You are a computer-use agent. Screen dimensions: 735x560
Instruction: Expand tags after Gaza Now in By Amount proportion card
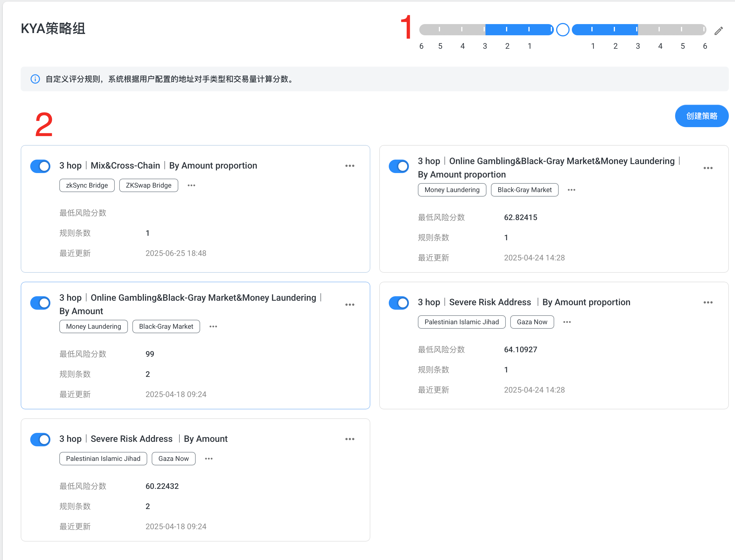pos(567,322)
